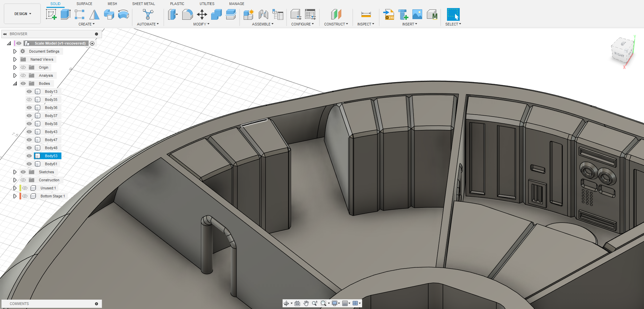This screenshot has height=309, width=644.
Task: Collapse the Bodies folder
Action: coord(15,83)
